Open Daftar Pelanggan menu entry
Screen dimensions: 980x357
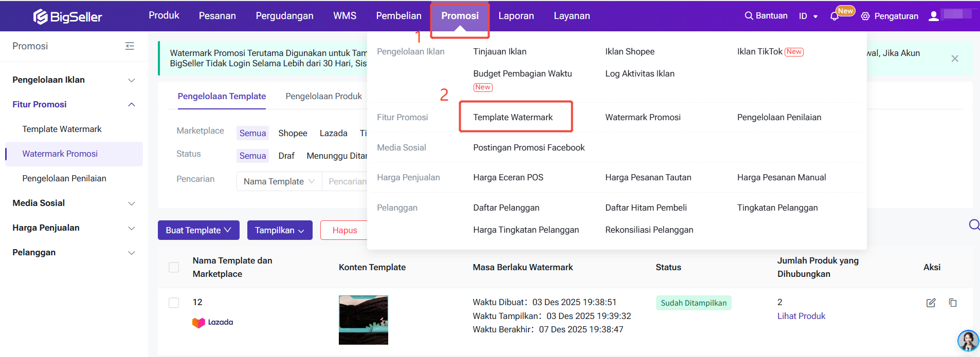(x=506, y=208)
